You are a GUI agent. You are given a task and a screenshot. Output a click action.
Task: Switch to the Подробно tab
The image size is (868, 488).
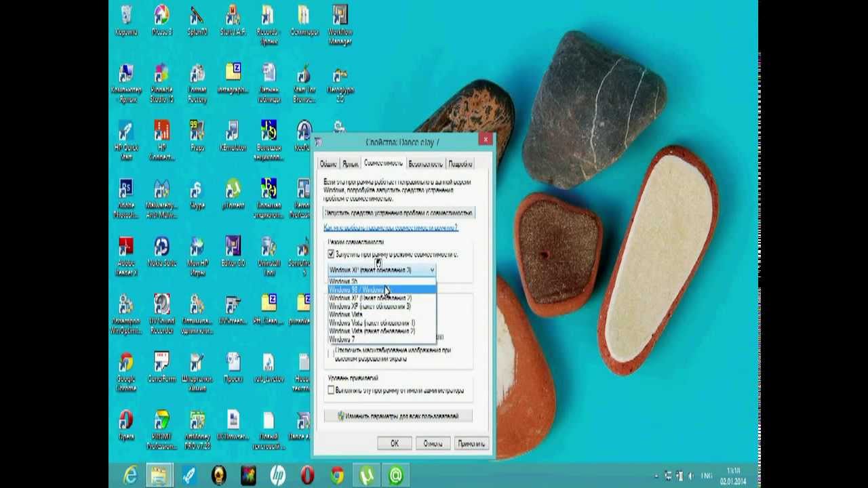[460, 164]
